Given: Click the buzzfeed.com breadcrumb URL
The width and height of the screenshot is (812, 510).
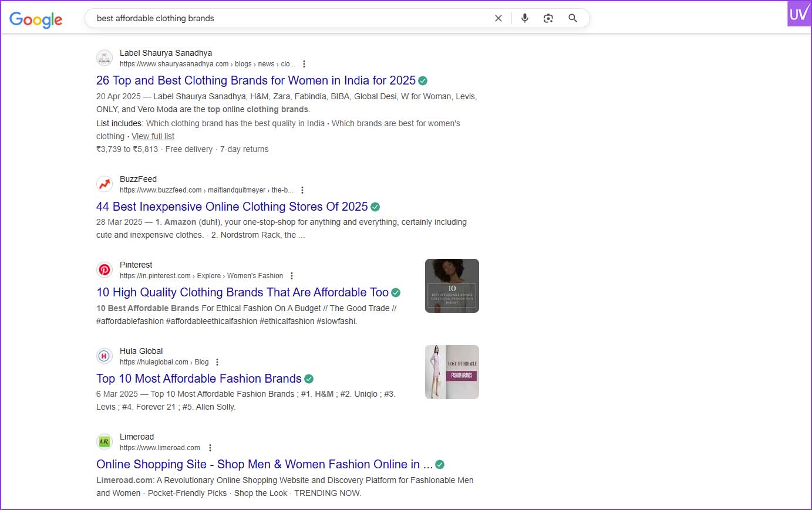Looking at the screenshot, I should (x=206, y=190).
